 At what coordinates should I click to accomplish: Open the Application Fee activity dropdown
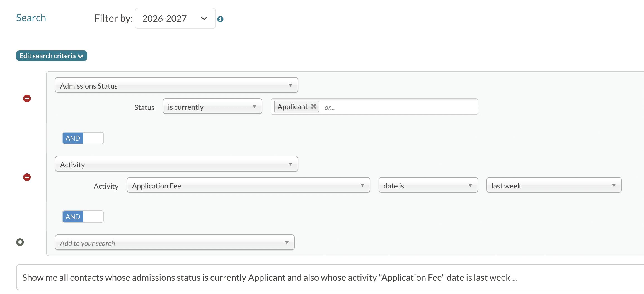click(x=248, y=185)
